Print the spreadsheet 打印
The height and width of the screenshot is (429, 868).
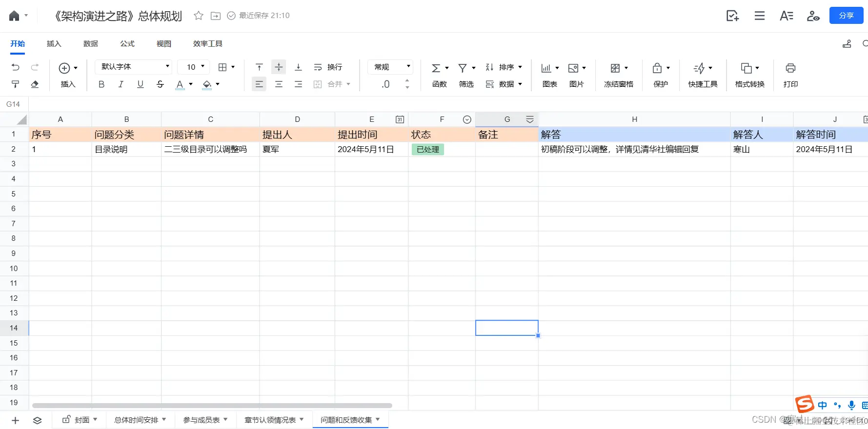[x=790, y=76]
